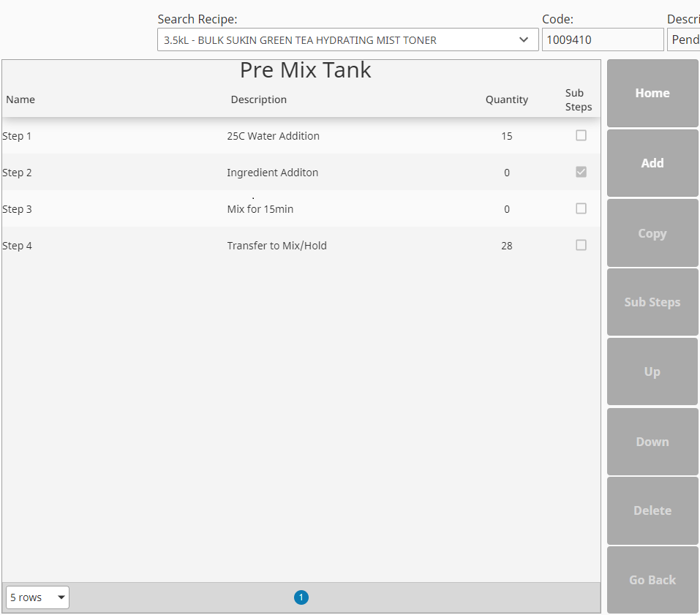Open the Search Recipe dropdown
This screenshot has height=615, width=700.
click(x=347, y=39)
